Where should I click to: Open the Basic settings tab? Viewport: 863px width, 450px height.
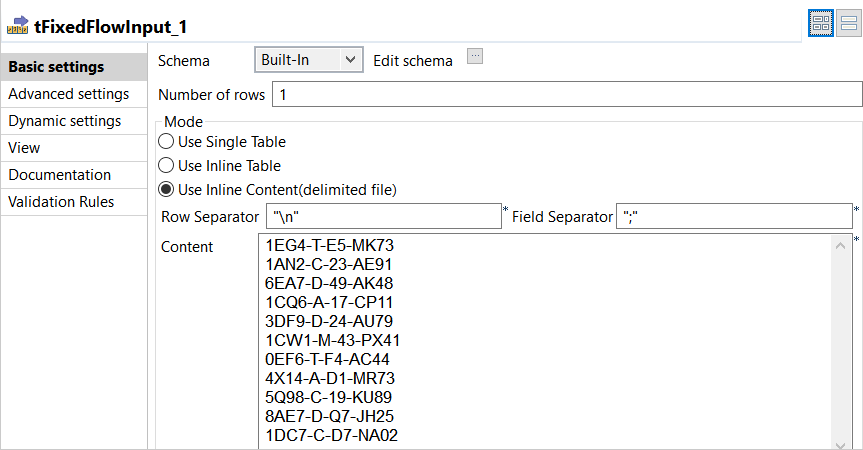click(x=56, y=67)
